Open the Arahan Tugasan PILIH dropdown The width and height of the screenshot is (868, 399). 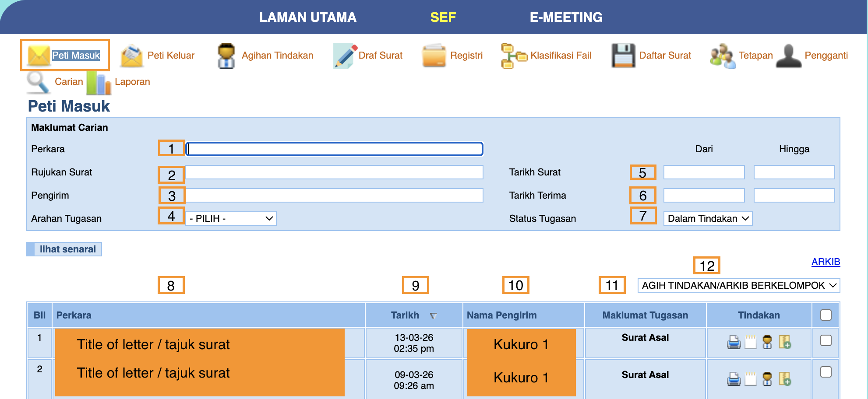click(231, 218)
